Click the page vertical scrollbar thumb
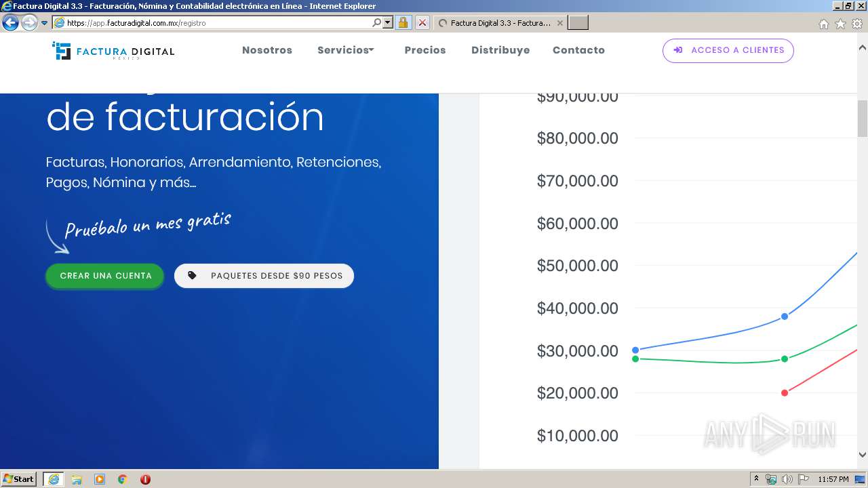The height and width of the screenshot is (488, 868). 863,119
